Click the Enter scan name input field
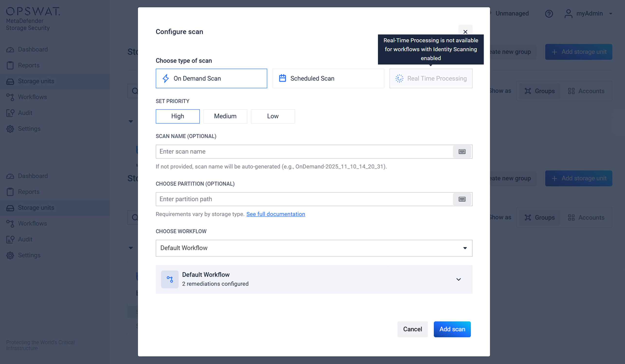Screen dimensions: 625x364 [x=298, y=151]
